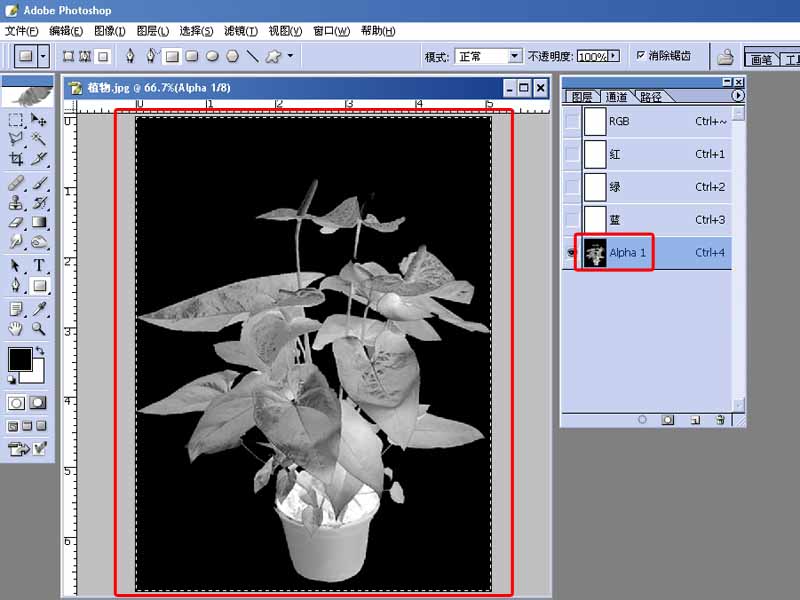The height and width of the screenshot is (600, 800).
Task: Hide the Alpha 1 channel eye icon
Action: click(x=571, y=253)
